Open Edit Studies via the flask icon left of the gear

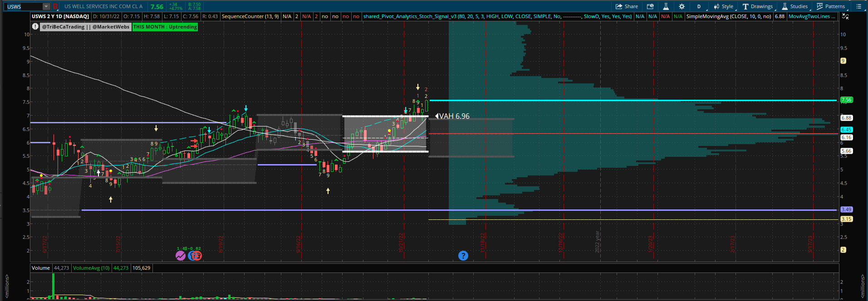coord(666,6)
